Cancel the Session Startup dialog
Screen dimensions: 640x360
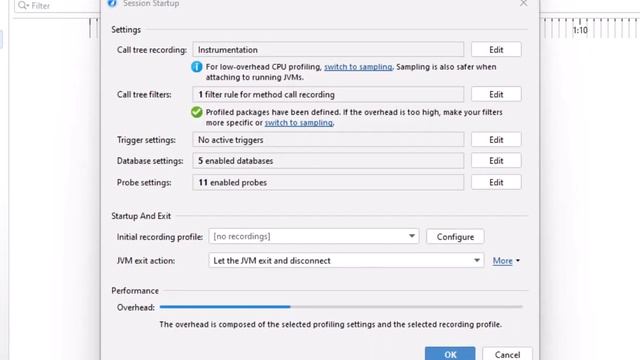pos(507,354)
